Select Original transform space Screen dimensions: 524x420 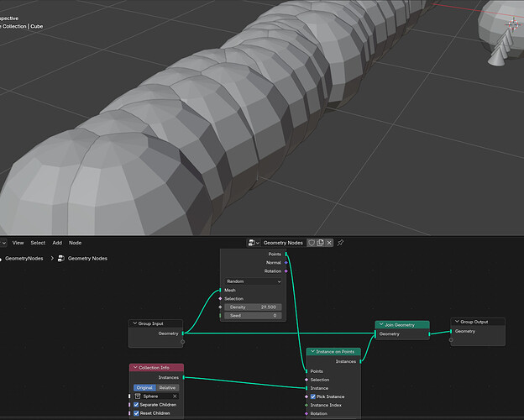pos(144,387)
